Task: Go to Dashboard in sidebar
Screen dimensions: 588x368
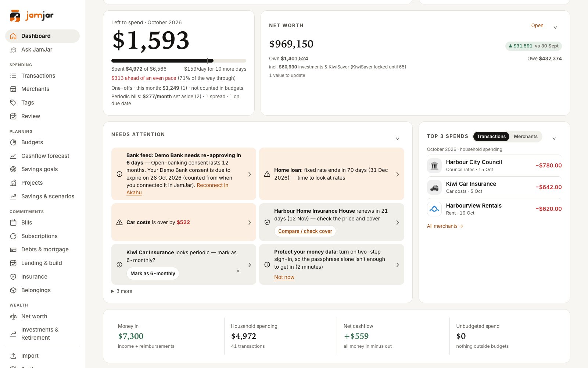Action: coord(42,36)
